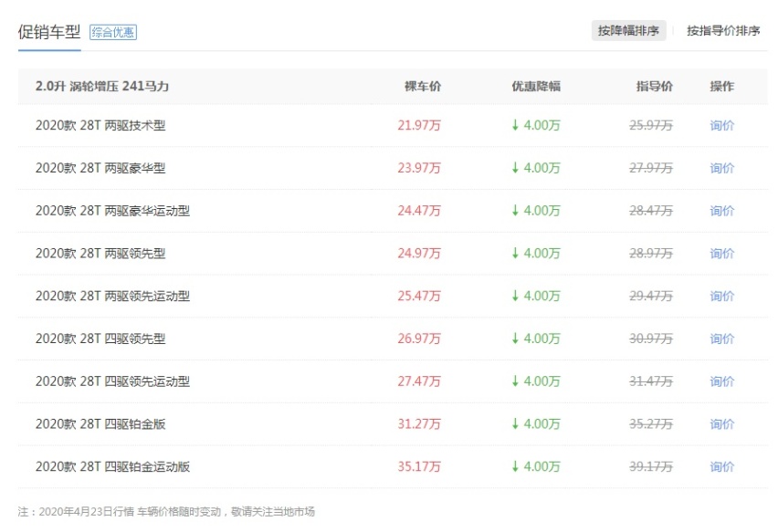778x532 pixels.
Task: Open model 2020款 28T 两驱豪华运动型
Action: (x=112, y=211)
